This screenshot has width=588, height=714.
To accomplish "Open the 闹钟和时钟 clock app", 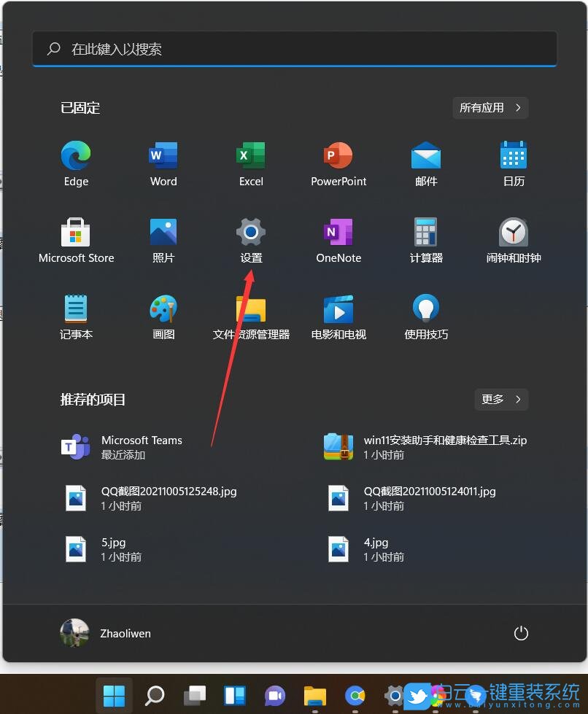I will click(x=513, y=232).
